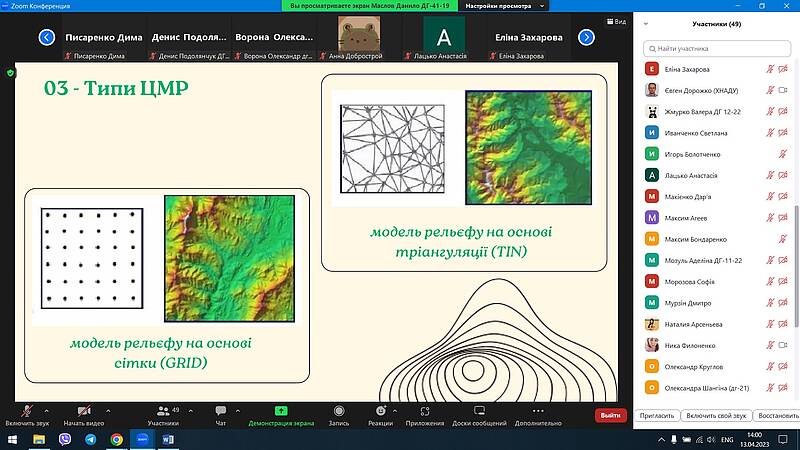The image size is (800, 450).
Task: Open the Чат (Chat) panel icon
Action: pos(221,411)
